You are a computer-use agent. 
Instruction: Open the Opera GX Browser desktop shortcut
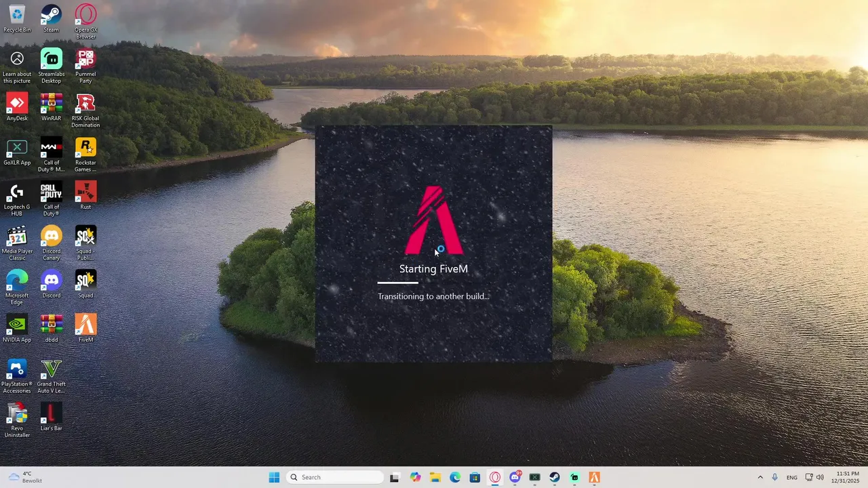coord(85,22)
